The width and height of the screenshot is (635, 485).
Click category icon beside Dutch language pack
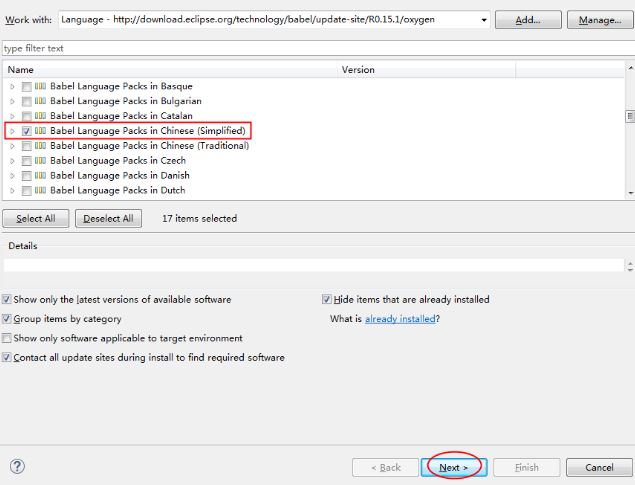40,190
